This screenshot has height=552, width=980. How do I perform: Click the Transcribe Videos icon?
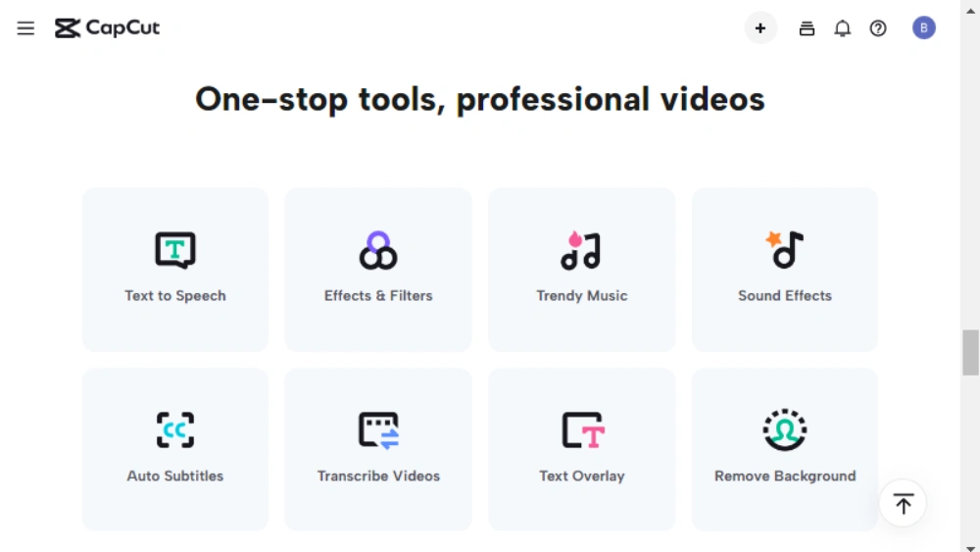pos(378,429)
